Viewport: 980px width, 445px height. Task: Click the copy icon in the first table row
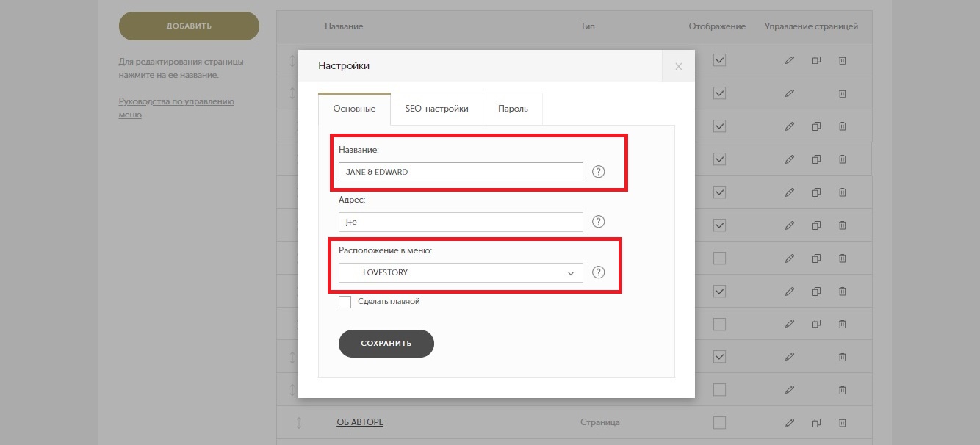pyautogui.click(x=815, y=60)
